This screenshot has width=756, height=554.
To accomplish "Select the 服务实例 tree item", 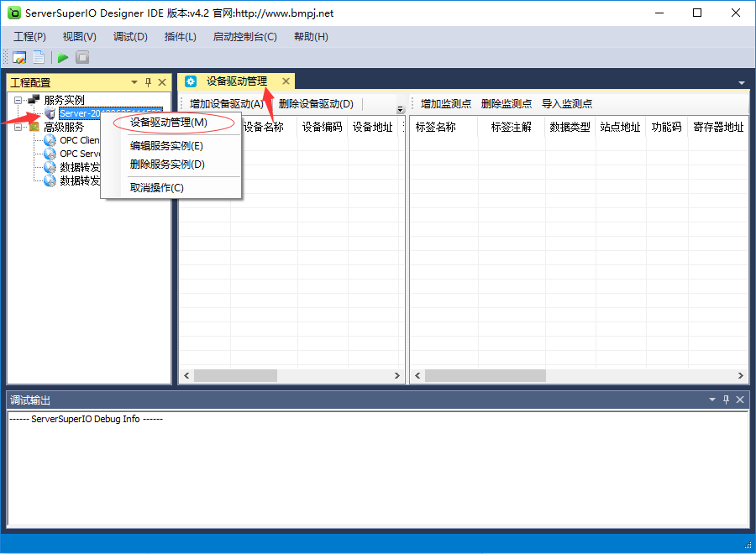I will coord(64,100).
